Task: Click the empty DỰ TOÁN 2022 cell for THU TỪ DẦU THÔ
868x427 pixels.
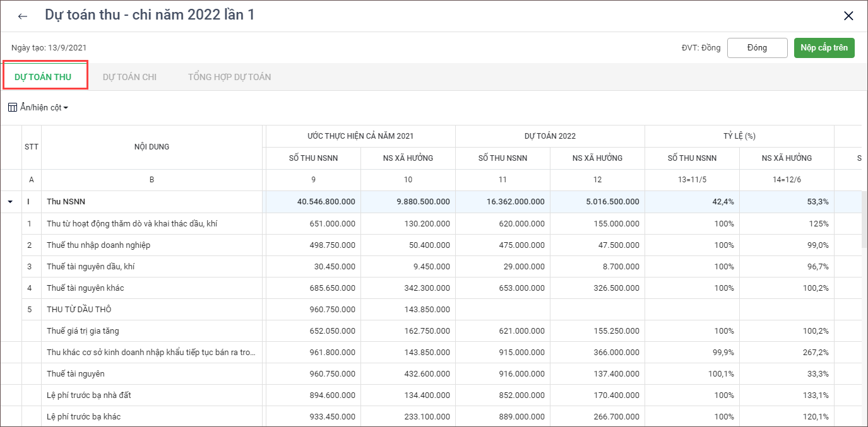Action: (502, 310)
